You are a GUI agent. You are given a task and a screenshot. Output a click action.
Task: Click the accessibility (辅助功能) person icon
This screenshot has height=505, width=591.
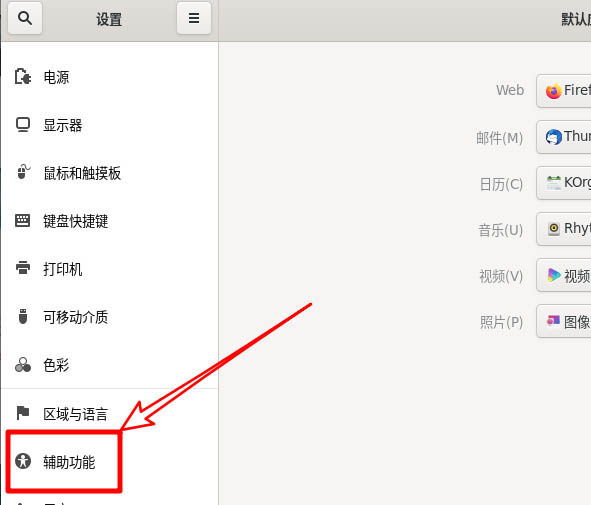coord(23,461)
